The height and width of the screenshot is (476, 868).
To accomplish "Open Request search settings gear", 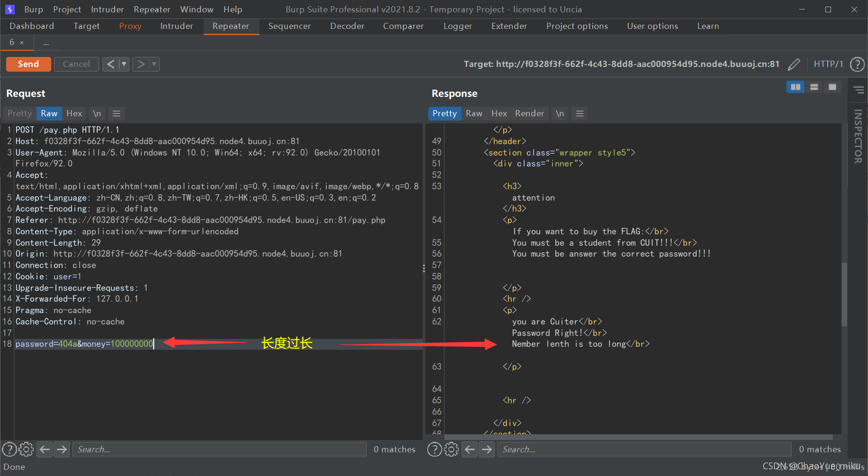I will tap(26, 449).
